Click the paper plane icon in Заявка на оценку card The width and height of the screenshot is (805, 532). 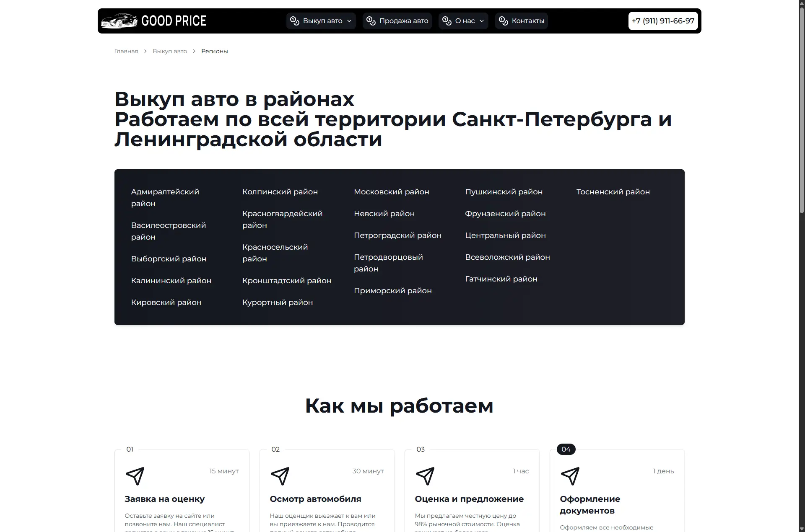(135, 476)
